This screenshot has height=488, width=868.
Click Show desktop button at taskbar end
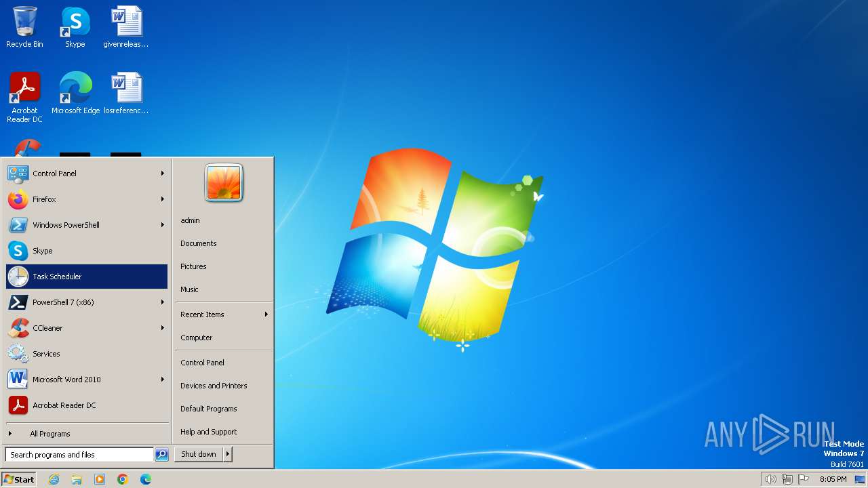click(x=860, y=479)
